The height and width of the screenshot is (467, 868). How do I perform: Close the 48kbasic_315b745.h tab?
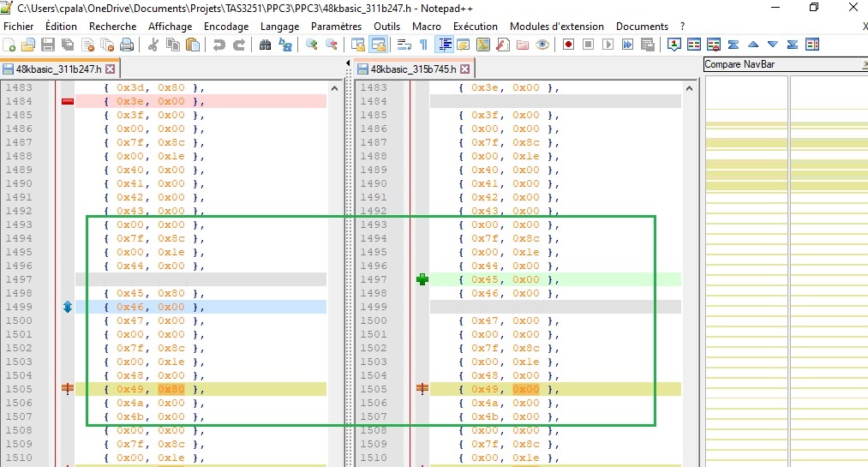[x=465, y=69]
